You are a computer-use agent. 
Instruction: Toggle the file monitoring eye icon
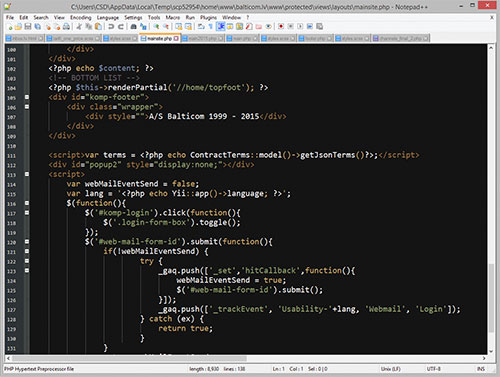pyautogui.click(x=268, y=27)
